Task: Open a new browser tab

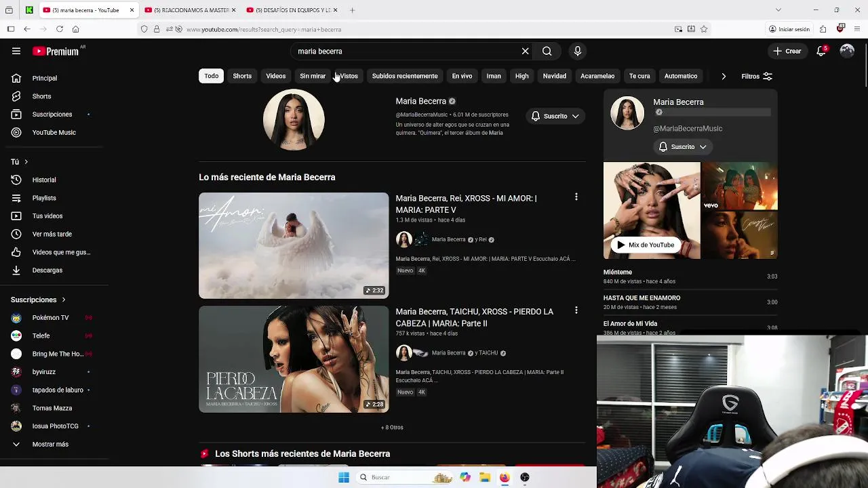Action: click(x=353, y=10)
